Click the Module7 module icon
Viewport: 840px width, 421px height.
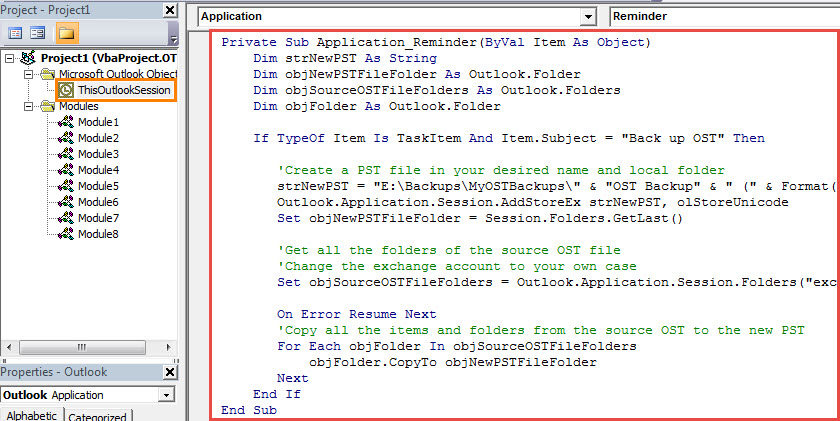tap(66, 218)
